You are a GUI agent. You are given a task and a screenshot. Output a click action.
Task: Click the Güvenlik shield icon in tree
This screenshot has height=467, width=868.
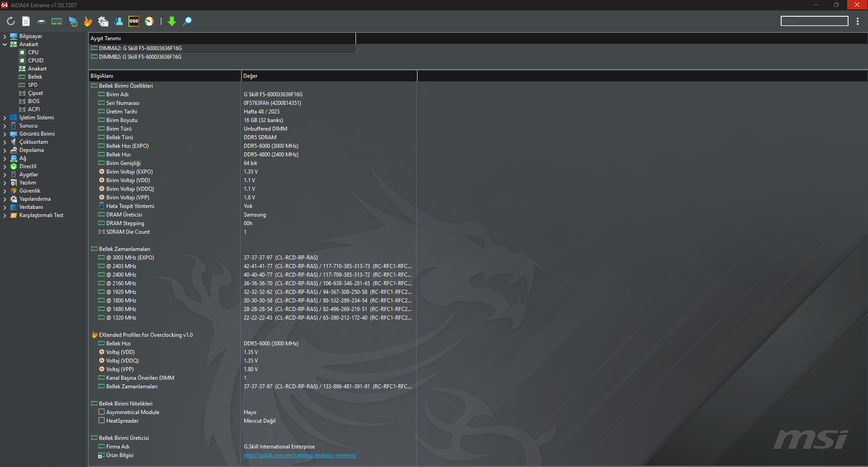14,191
